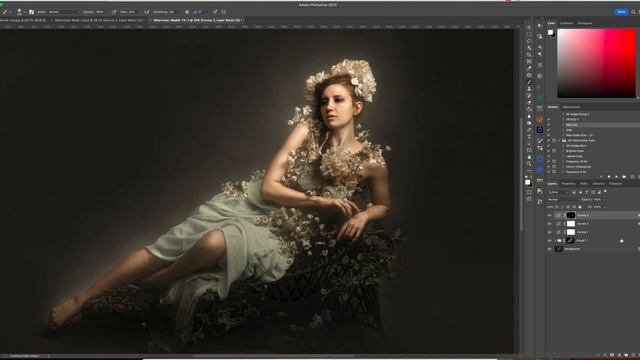Hide the Curves 3 layer

coord(549,215)
